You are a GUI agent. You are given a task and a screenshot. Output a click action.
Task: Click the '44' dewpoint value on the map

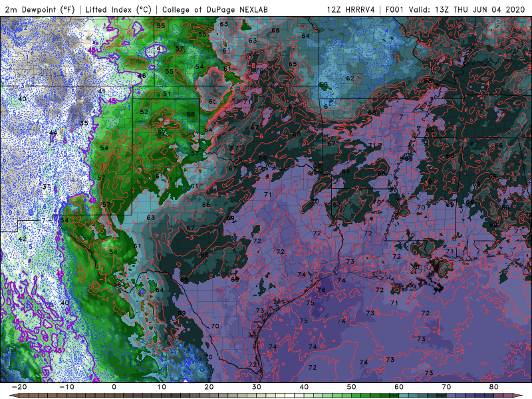click(53, 132)
